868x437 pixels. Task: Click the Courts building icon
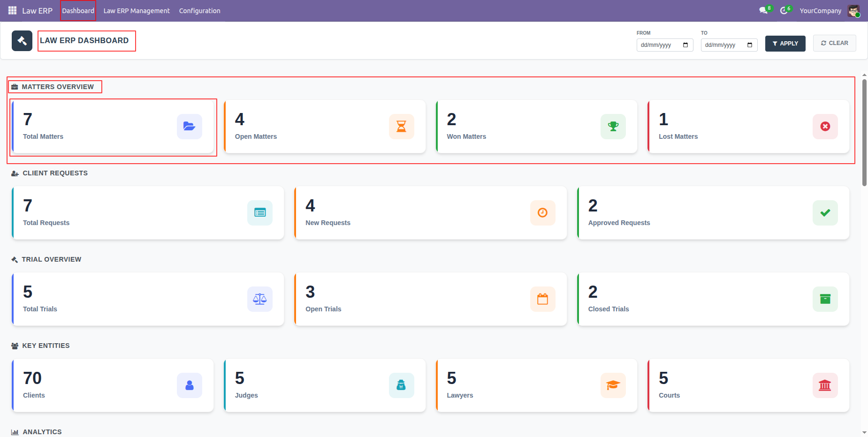[825, 385]
